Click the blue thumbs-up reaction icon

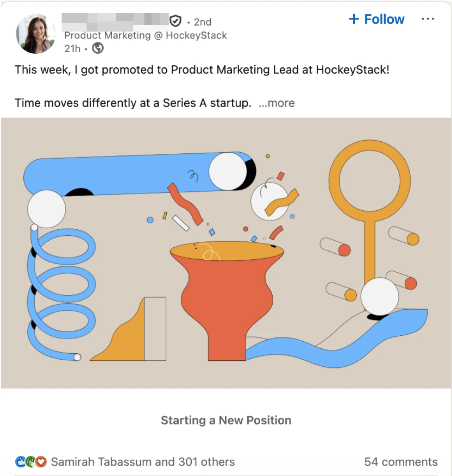click(x=21, y=462)
